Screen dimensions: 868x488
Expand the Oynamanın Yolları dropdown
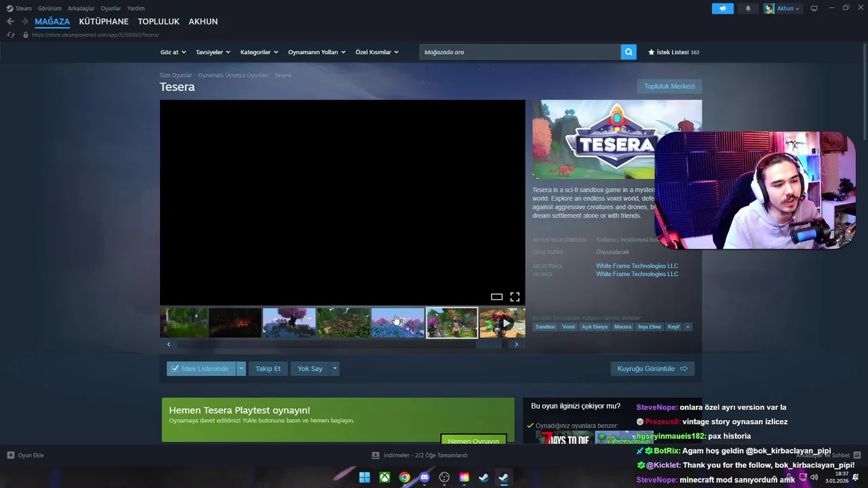click(x=317, y=52)
